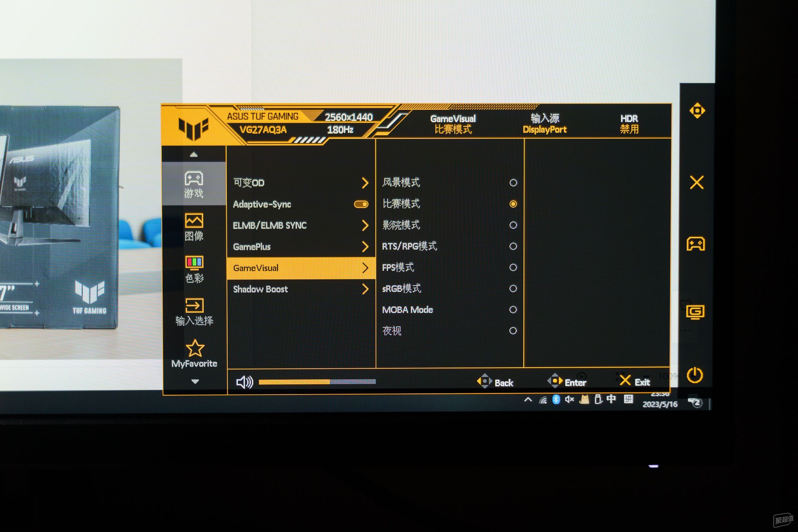Click the GameVisual shortcut icon on side strip
This screenshot has height=532, width=798.
click(695, 312)
